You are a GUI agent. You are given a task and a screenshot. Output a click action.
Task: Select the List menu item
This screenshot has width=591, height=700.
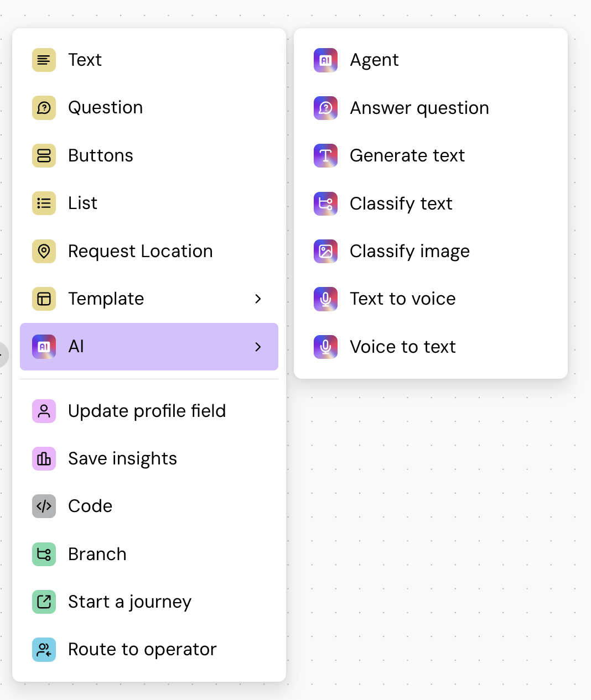83,203
